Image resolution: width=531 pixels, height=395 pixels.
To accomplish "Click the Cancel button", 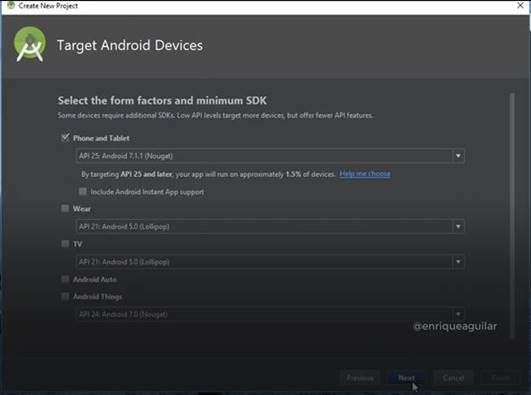I will [453, 378].
